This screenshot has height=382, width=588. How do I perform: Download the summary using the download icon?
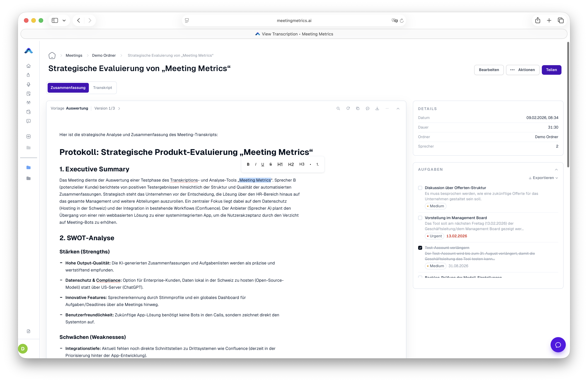[x=377, y=108]
